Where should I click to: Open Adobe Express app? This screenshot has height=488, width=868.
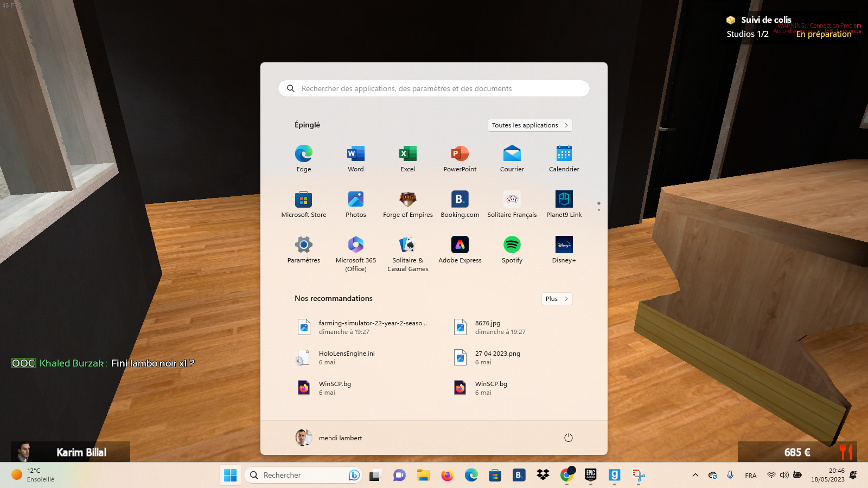point(460,246)
